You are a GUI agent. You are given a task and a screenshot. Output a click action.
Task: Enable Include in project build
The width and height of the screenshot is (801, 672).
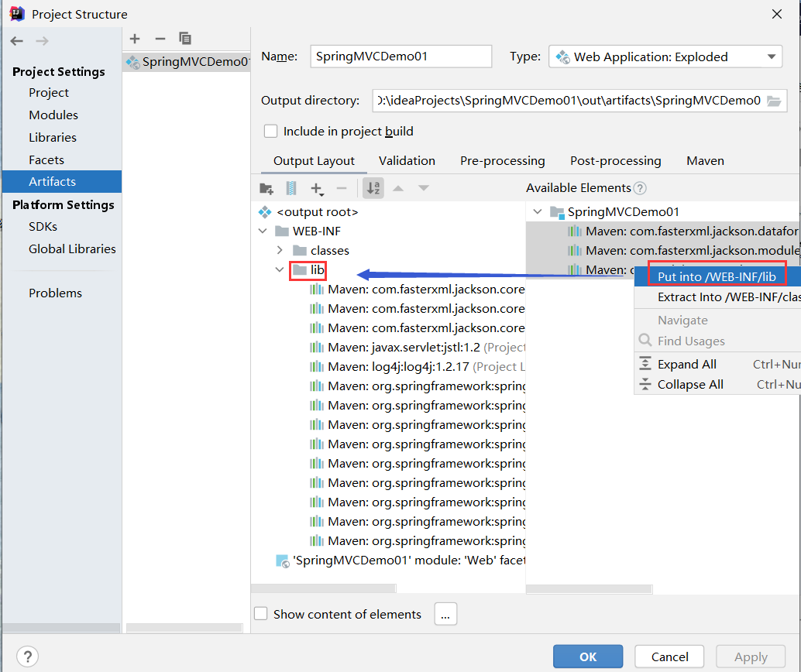(x=271, y=132)
